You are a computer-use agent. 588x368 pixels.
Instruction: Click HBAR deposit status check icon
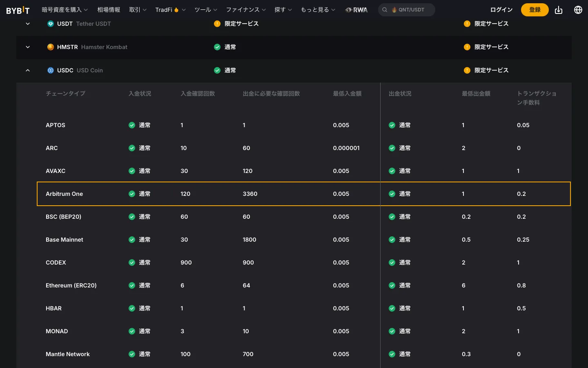coord(132,308)
